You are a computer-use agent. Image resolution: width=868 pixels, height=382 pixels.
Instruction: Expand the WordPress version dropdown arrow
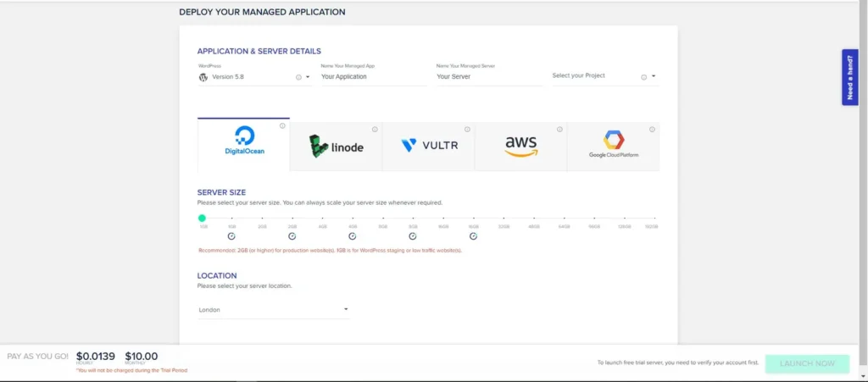[x=308, y=77]
